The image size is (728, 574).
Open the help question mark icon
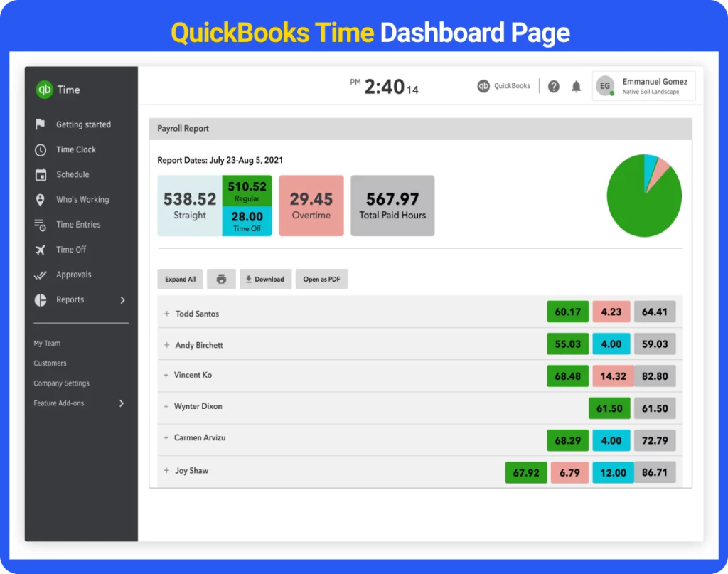pyautogui.click(x=553, y=86)
